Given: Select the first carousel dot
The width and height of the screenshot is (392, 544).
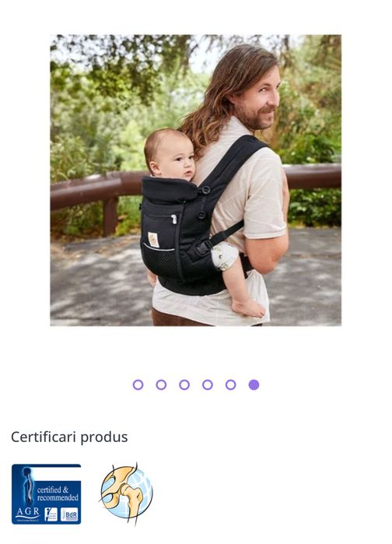Looking at the screenshot, I should point(138,384).
